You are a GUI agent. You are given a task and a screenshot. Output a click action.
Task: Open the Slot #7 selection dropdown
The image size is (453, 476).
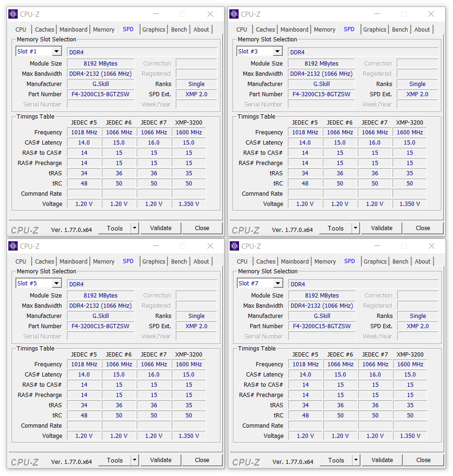point(278,283)
